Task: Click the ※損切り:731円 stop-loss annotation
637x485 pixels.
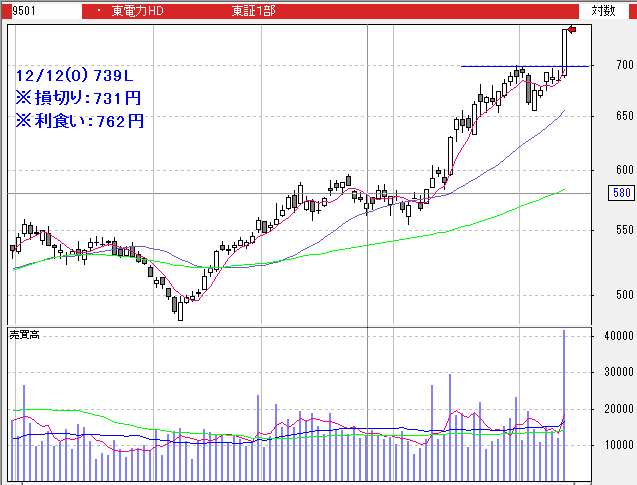Action: tap(79, 98)
